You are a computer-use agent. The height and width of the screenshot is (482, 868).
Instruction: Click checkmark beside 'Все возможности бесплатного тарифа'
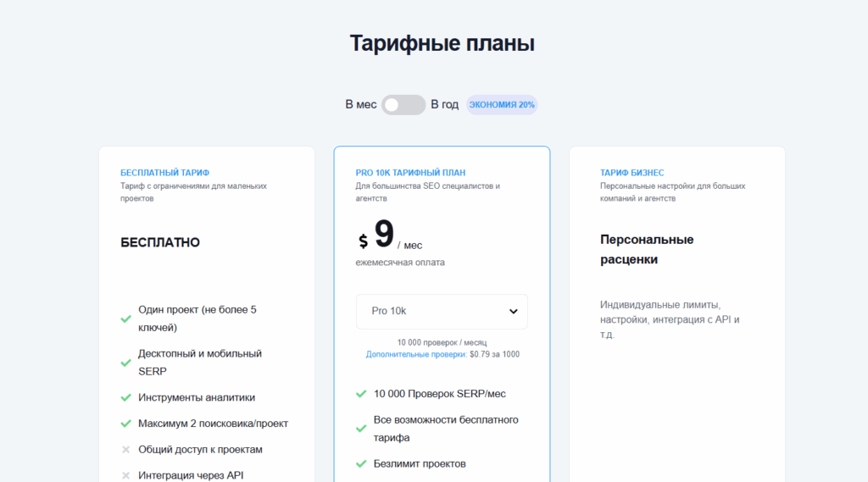[361, 429]
